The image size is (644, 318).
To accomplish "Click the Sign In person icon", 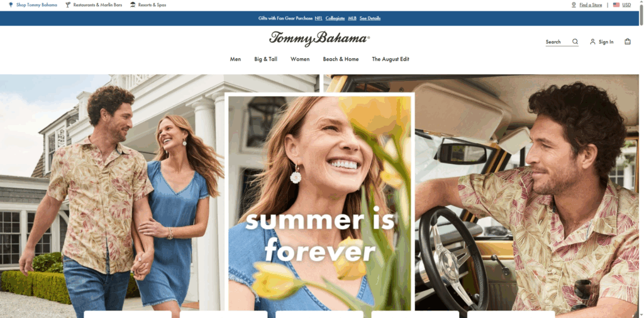I will [x=592, y=41].
